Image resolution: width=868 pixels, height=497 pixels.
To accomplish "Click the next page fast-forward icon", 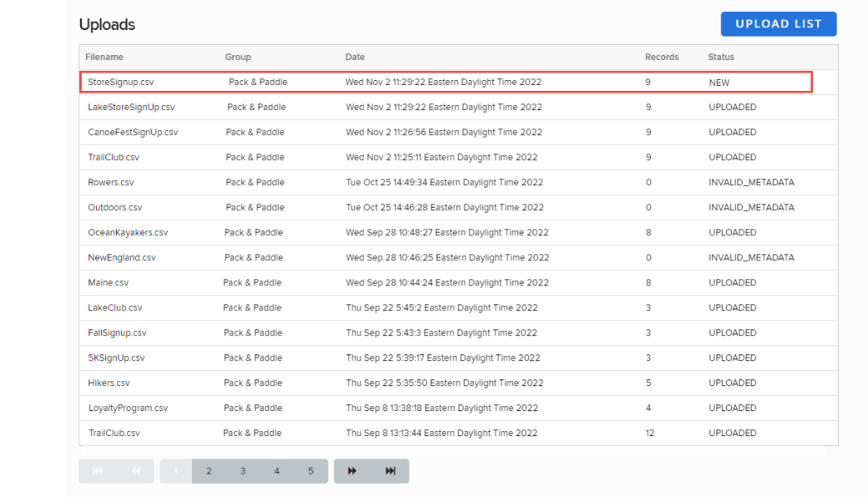I will click(x=352, y=471).
